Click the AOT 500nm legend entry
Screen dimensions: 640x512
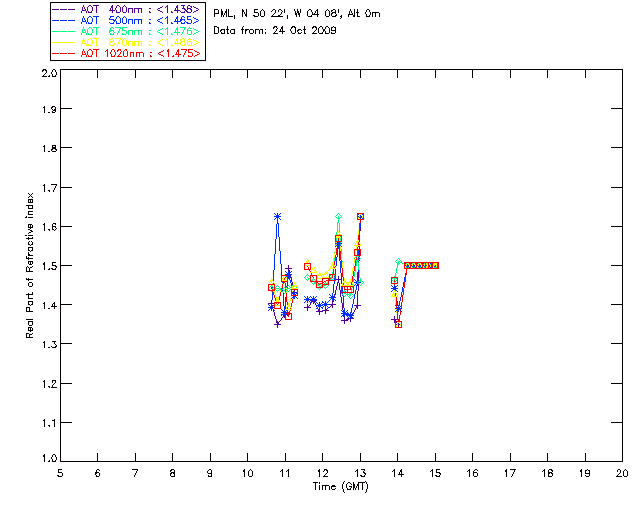[127, 20]
